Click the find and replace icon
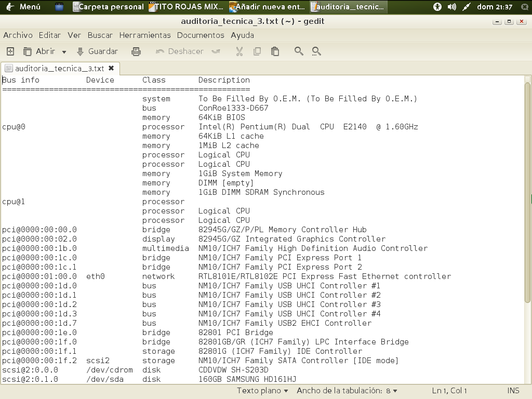This screenshot has width=532, height=399. coord(316,51)
